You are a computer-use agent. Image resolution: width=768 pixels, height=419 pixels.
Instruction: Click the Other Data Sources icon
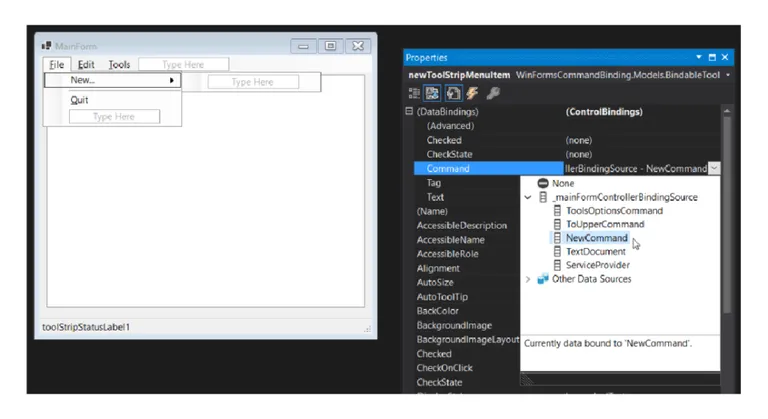click(543, 279)
